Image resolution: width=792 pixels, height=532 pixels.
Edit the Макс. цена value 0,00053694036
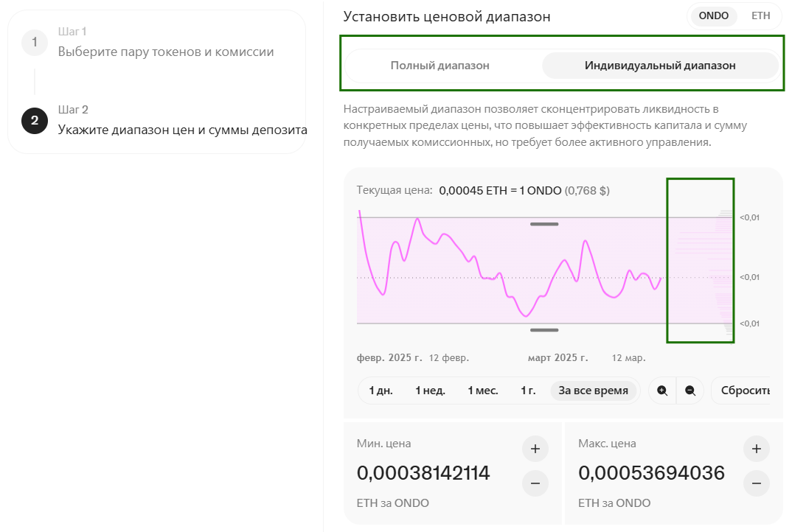[x=651, y=473]
